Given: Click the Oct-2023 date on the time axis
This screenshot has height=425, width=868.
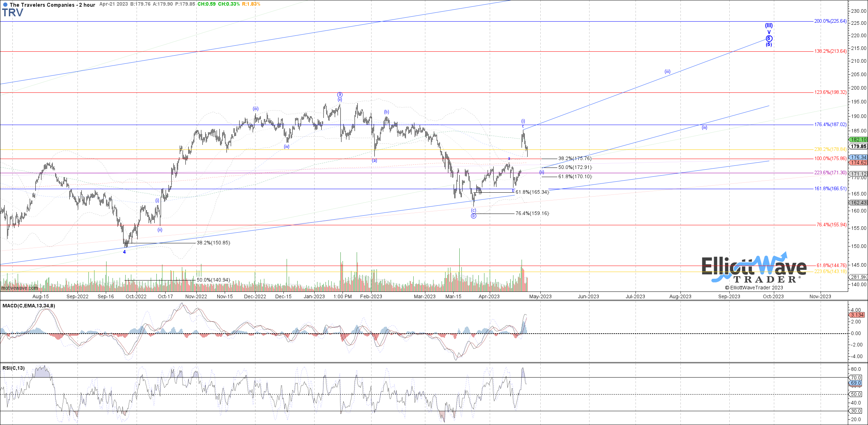Looking at the screenshot, I should (773, 296).
